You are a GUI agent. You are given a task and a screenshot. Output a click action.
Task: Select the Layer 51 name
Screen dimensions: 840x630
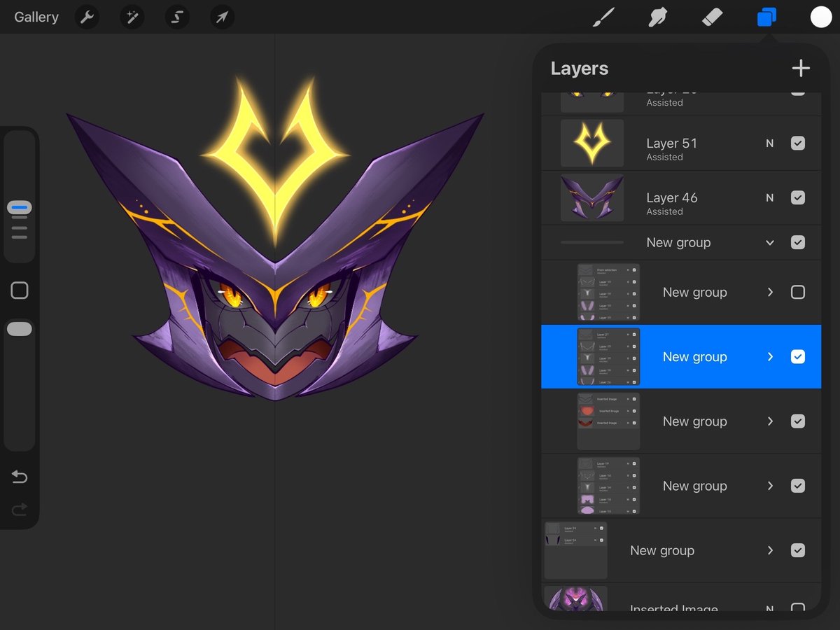[x=671, y=143]
